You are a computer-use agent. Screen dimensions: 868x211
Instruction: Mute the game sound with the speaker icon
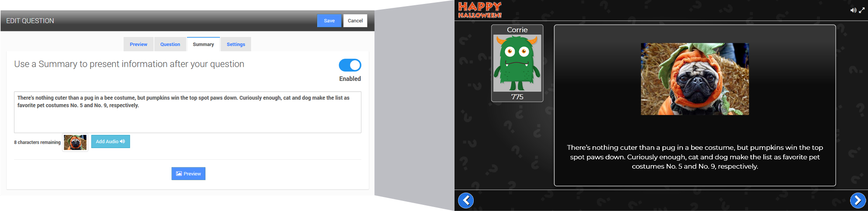[853, 10]
